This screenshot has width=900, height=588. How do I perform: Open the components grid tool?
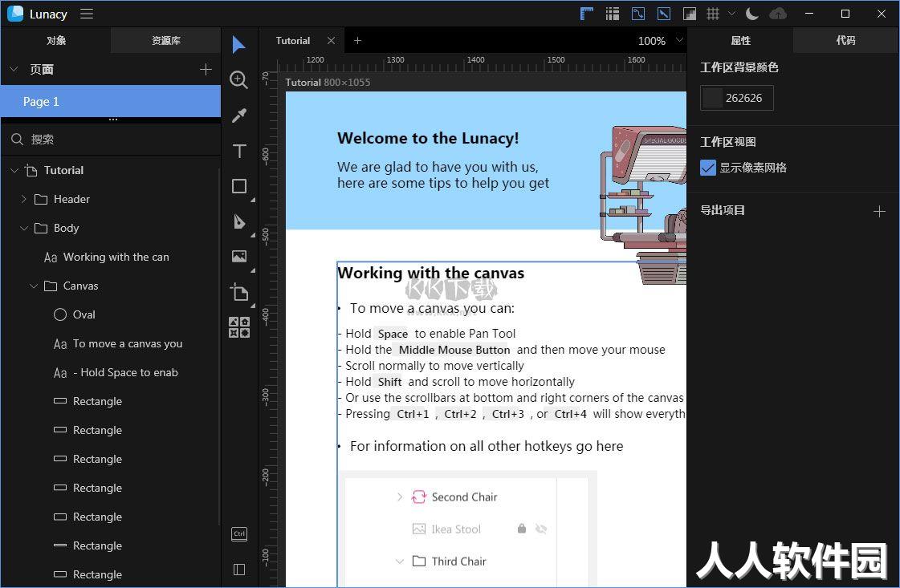pyautogui.click(x=239, y=327)
